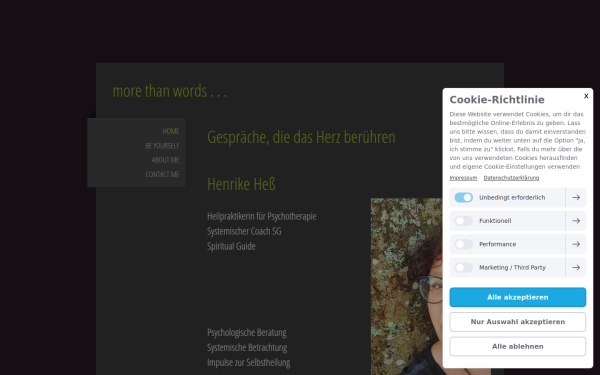This screenshot has width=600, height=375.
Task: Open Performance details arrow
Action: (576, 244)
